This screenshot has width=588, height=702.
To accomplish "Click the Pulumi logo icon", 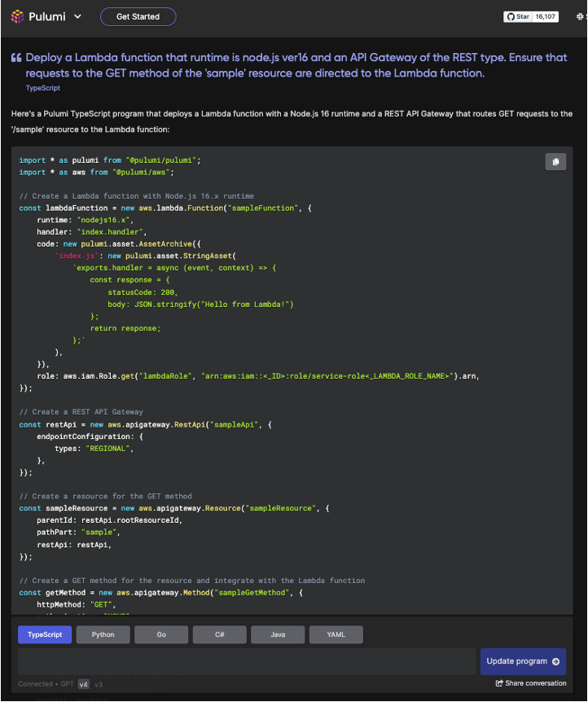I will pyautogui.click(x=17, y=16).
